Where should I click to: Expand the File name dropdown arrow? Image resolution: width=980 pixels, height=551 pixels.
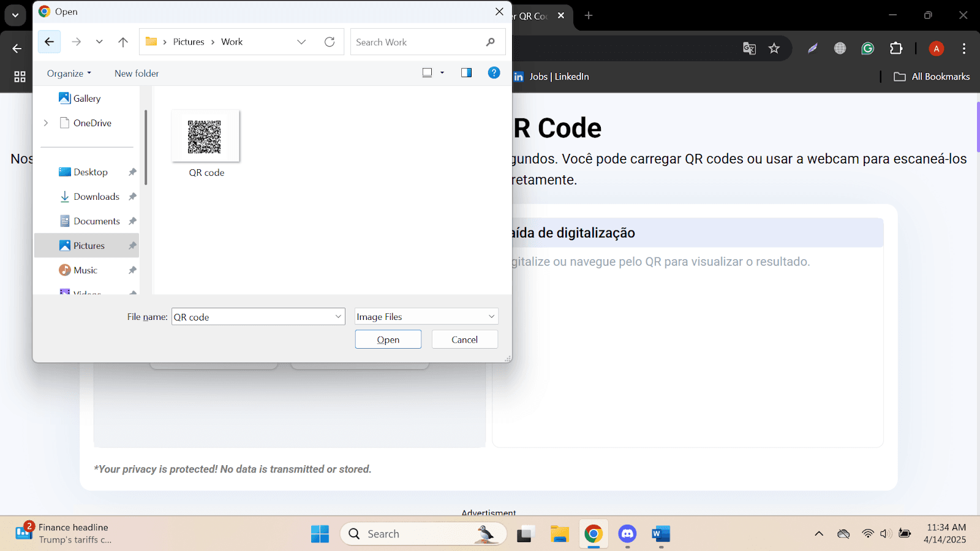pos(338,317)
